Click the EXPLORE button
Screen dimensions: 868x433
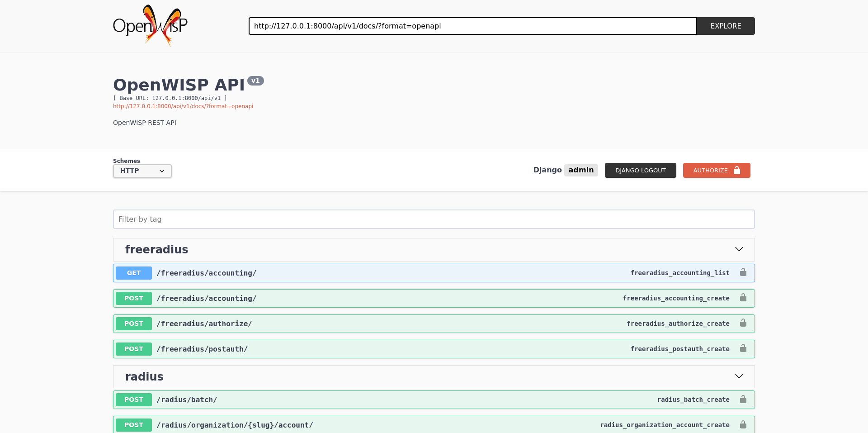[725, 26]
